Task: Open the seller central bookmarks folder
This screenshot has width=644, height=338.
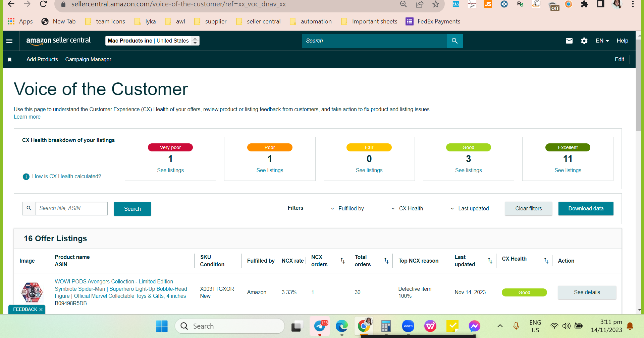Action: [258, 21]
